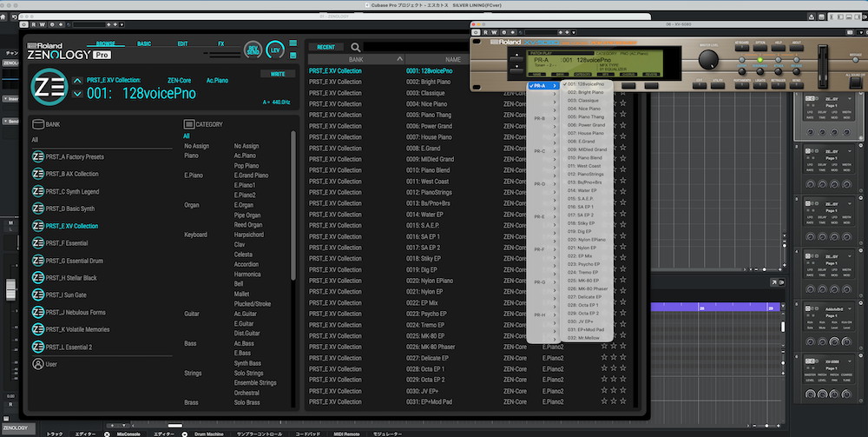This screenshot has width=868, height=437.
Task: Switch to the FX tab in ZENOLOGY
Action: 220,43
